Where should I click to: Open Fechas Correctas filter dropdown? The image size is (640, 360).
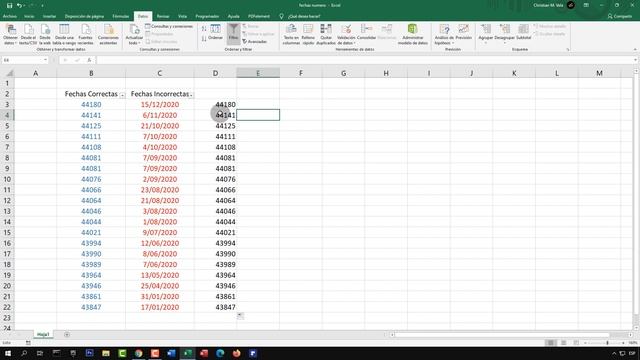click(x=122, y=95)
